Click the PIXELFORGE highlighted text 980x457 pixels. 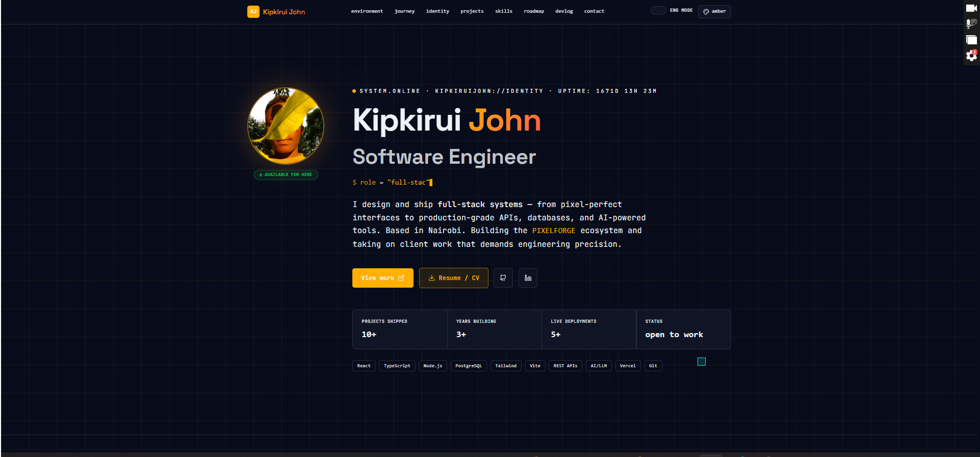[554, 231]
